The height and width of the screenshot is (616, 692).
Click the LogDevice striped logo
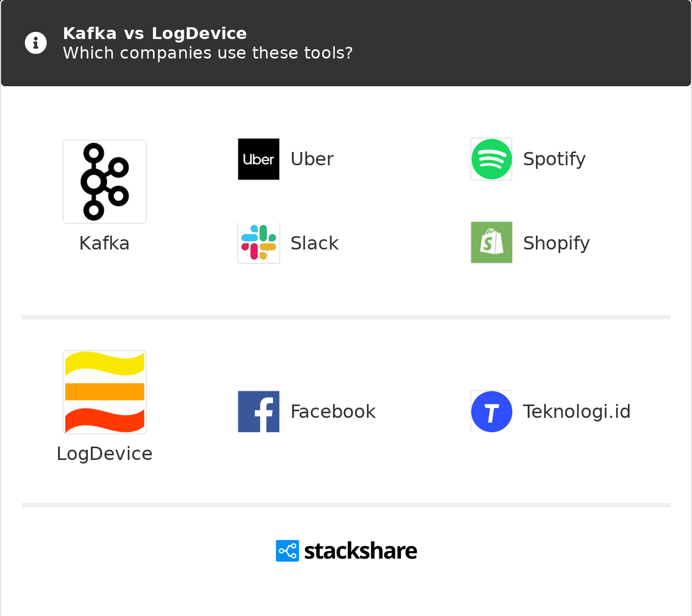(105, 392)
